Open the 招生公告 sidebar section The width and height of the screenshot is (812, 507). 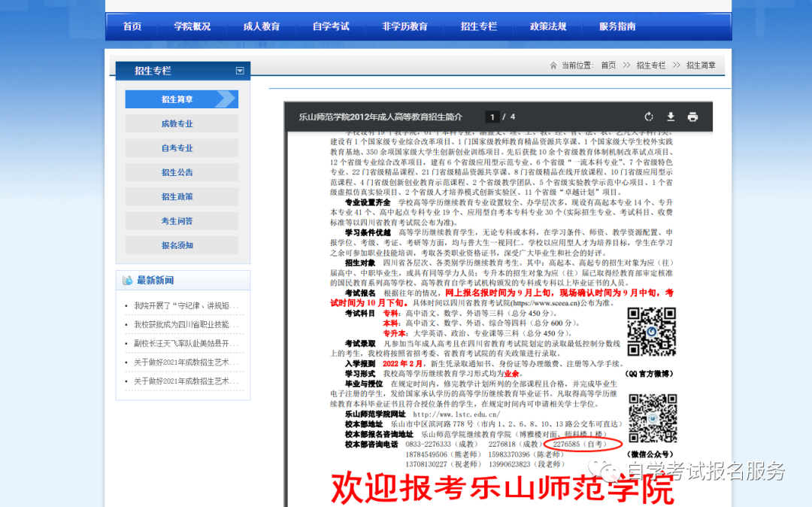click(177, 172)
